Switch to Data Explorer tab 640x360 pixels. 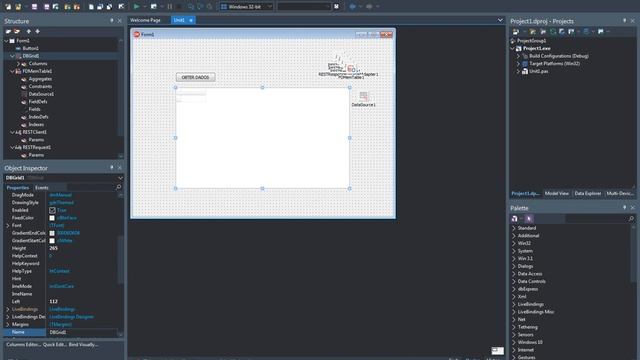(588, 193)
